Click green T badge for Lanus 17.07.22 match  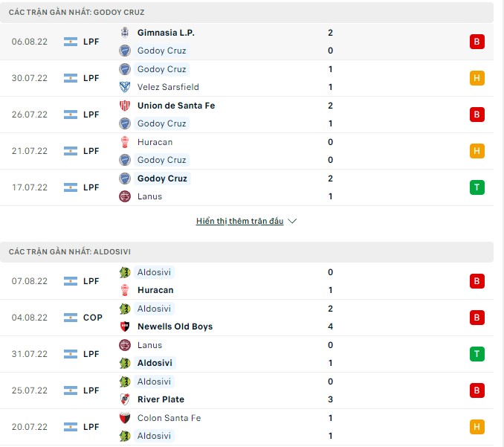(x=476, y=187)
